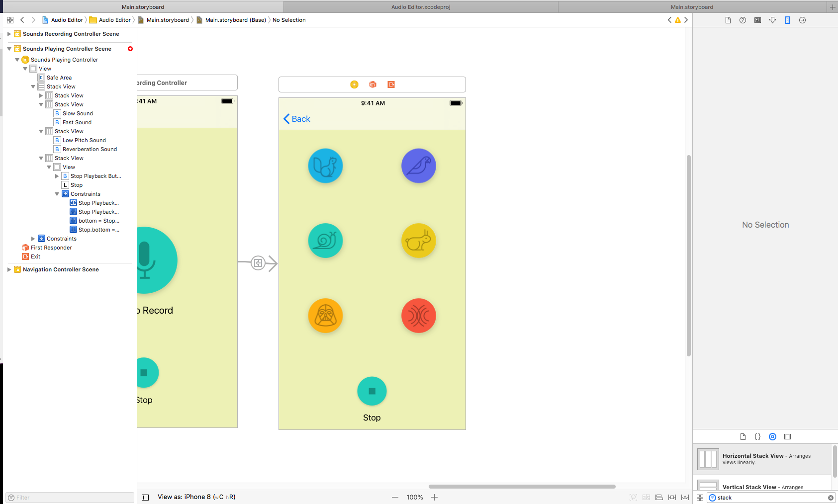Toggle library grid view icon
This screenshot has height=504, width=838.
(x=700, y=498)
